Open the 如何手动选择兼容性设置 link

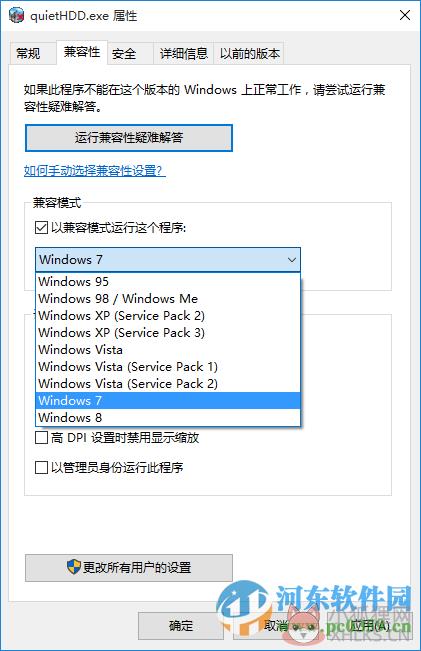95,170
